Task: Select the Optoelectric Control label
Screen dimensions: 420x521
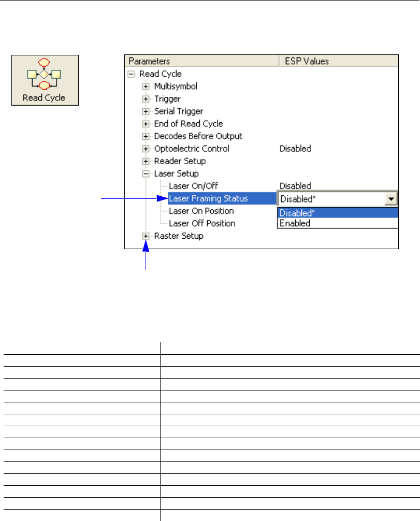Action: tap(192, 149)
